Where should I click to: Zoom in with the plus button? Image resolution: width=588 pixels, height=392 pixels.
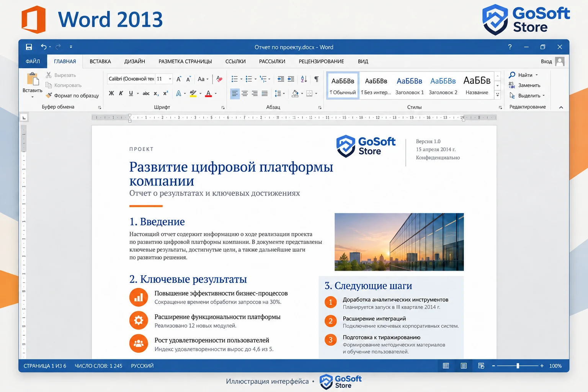tap(542, 366)
